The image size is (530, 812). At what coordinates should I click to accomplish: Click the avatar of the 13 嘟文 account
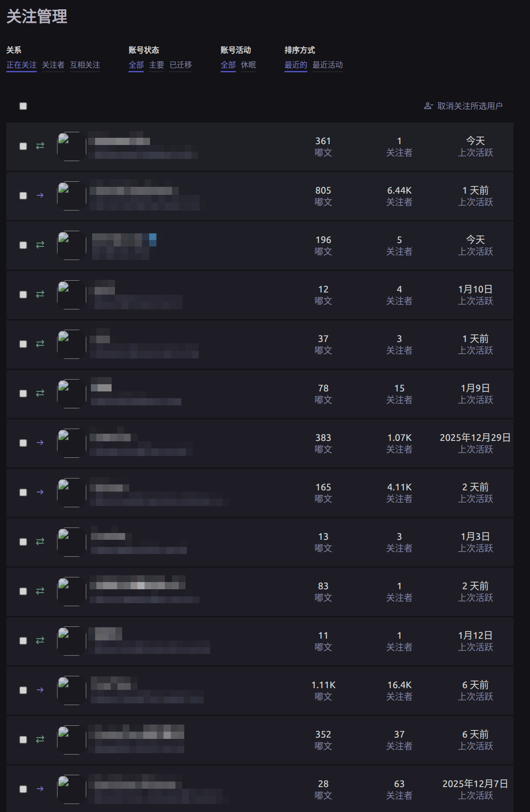tap(71, 542)
